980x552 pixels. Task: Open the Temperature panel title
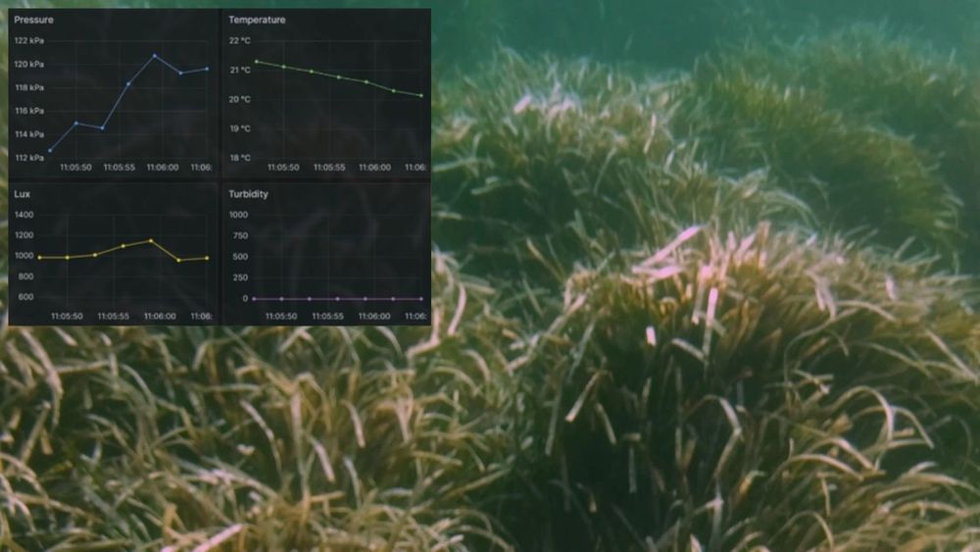point(257,20)
